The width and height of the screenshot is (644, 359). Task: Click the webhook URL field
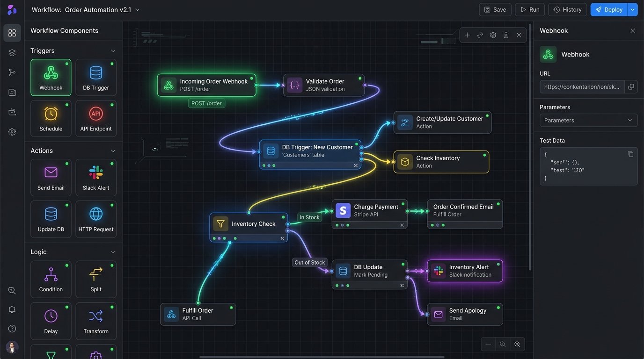(x=582, y=86)
